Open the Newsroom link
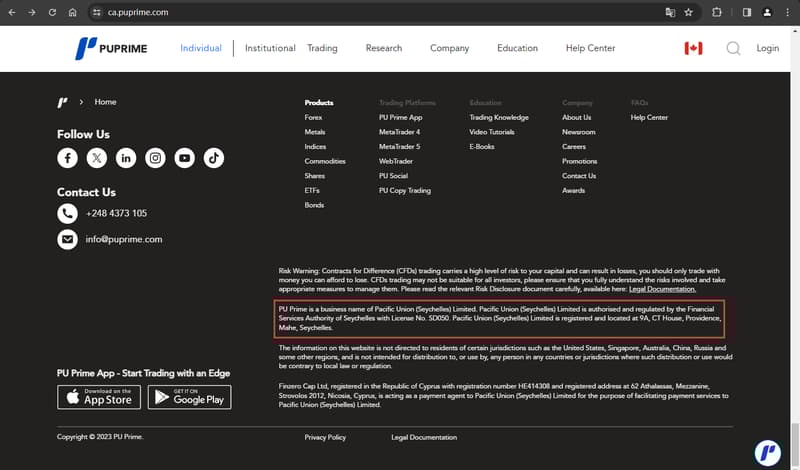Image resolution: width=800 pixels, height=470 pixels. 579,132
